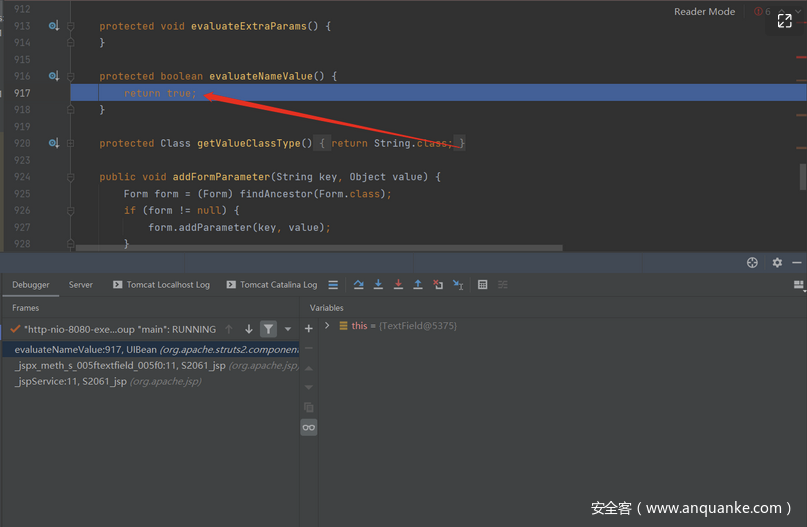This screenshot has height=527, width=807.
Task: Click the Reader Mode label
Action: click(704, 12)
